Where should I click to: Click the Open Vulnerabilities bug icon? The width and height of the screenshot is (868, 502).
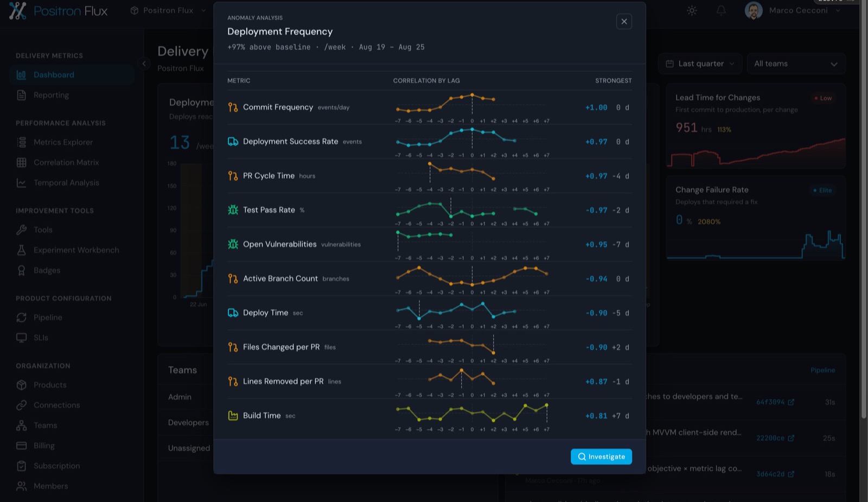click(x=233, y=244)
